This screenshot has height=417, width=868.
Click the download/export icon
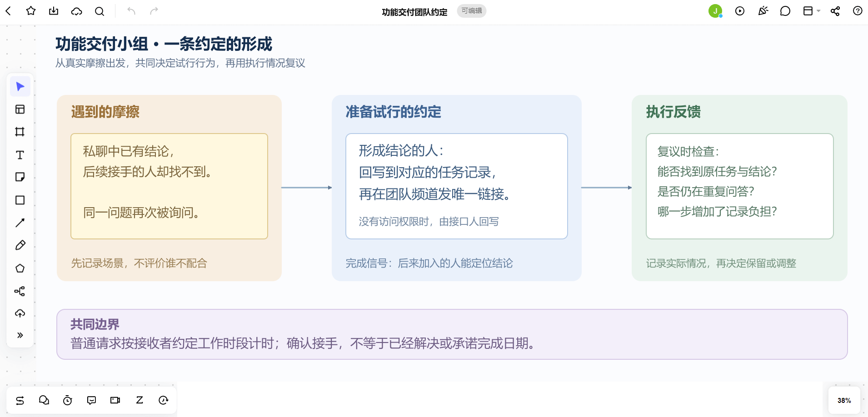[x=54, y=11]
